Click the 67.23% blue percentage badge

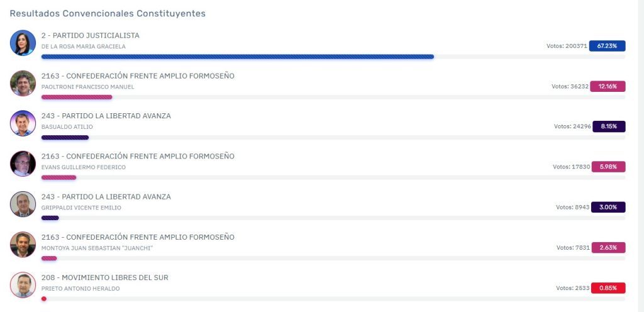(607, 46)
